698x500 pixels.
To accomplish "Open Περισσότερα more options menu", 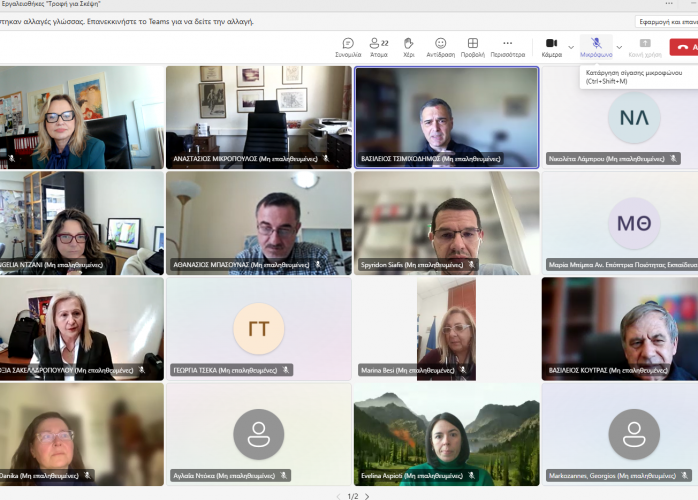I will (x=507, y=47).
